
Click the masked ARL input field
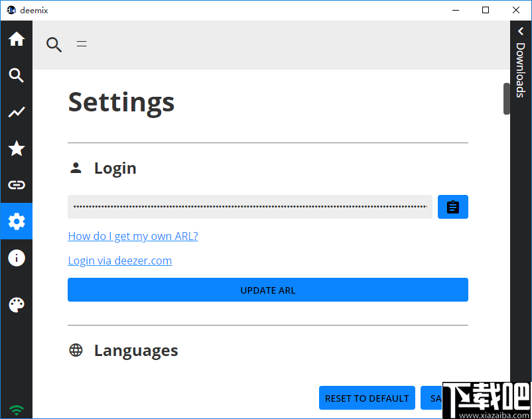click(x=249, y=207)
